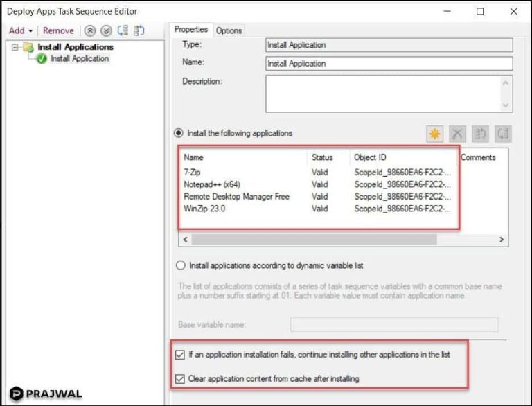The width and height of the screenshot is (532, 406).
Task: Open the Add dropdown menu
Action: tap(21, 30)
